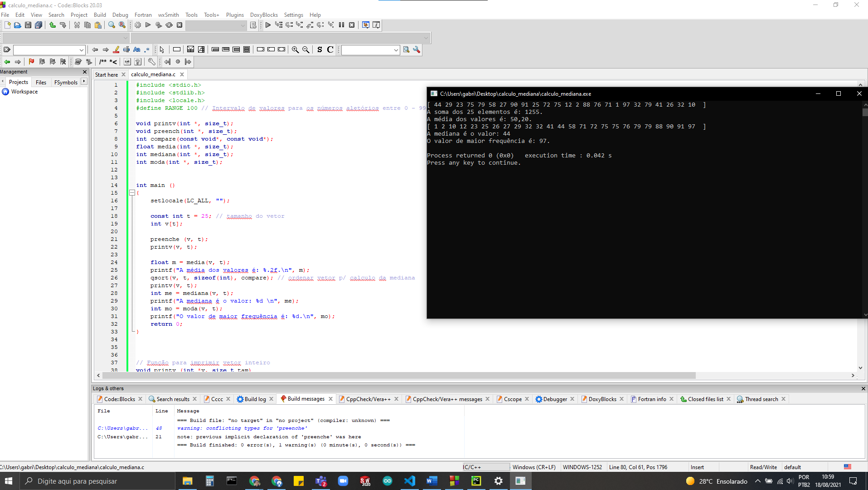868x490 pixels.
Task: Switch to the Debugger log tab
Action: [x=555, y=399]
